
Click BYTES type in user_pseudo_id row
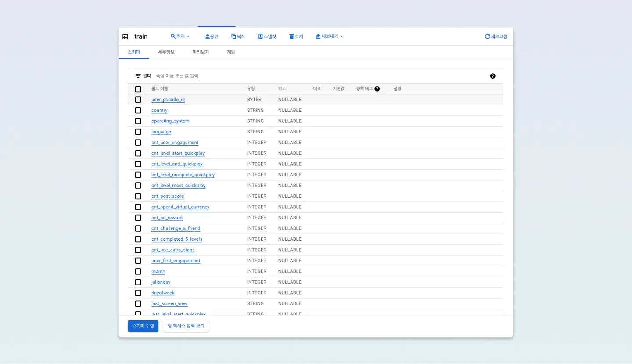click(254, 100)
